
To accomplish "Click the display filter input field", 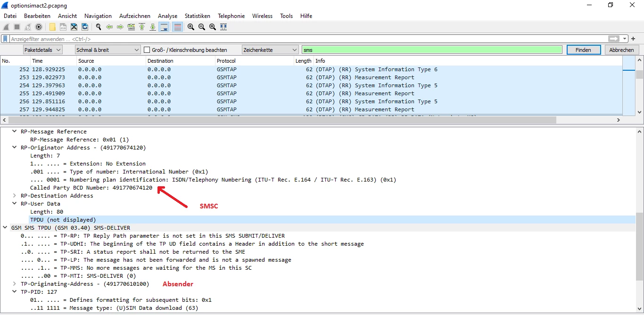I will tap(306, 39).
